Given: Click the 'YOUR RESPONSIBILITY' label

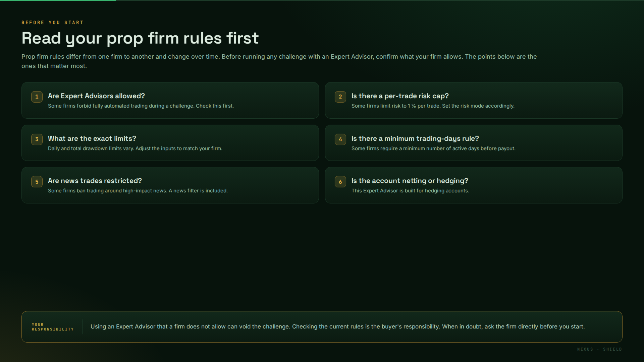Looking at the screenshot, I should click(x=53, y=327).
